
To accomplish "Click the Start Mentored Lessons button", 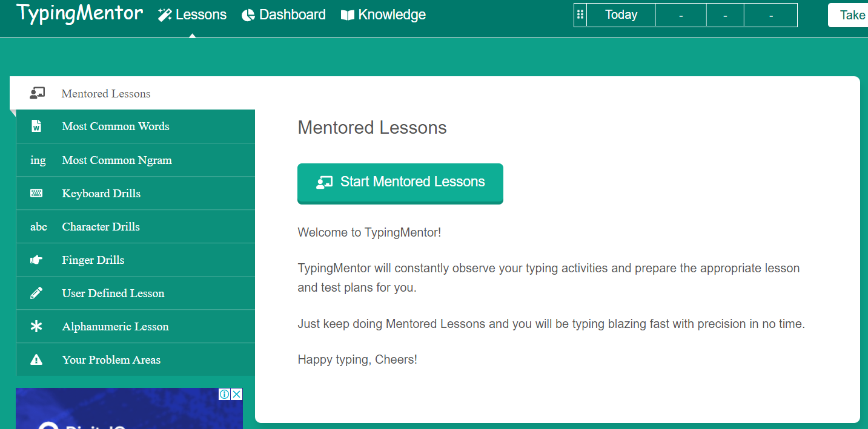I will click(400, 183).
